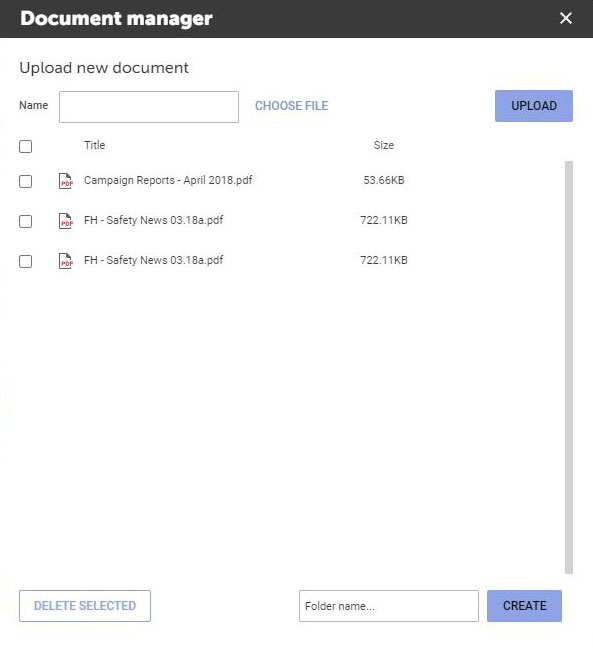
Task: Open the first FH - Safety News 03.18a.pdf
Action: 153,220
